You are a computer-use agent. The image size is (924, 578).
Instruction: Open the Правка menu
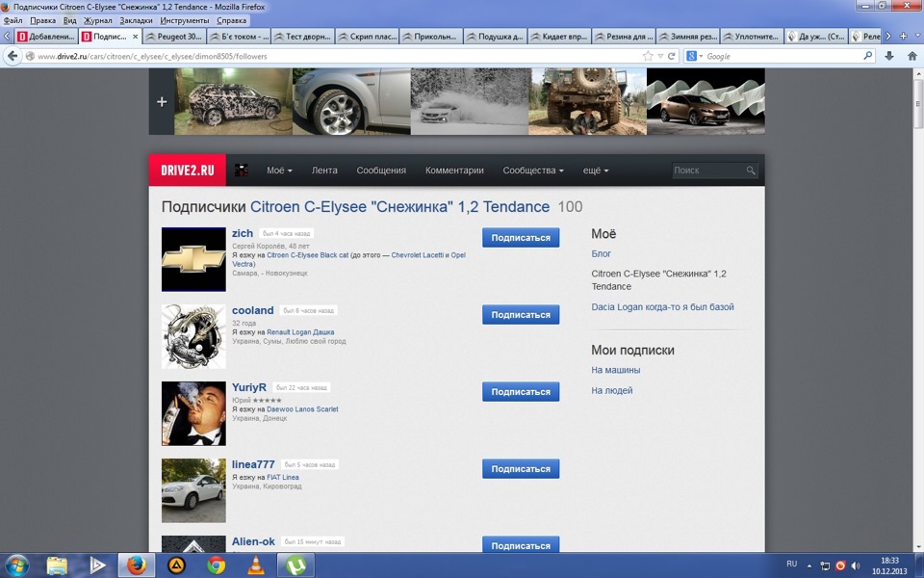click(x=42, y=20)
